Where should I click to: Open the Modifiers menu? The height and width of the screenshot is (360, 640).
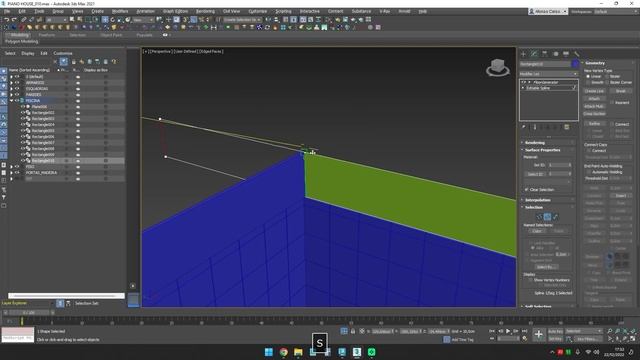[120, 11]
